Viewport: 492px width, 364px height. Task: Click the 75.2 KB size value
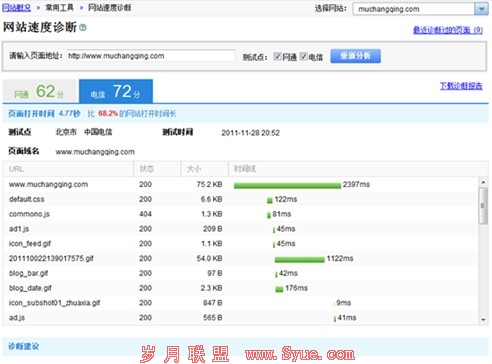tap(209, 184)
